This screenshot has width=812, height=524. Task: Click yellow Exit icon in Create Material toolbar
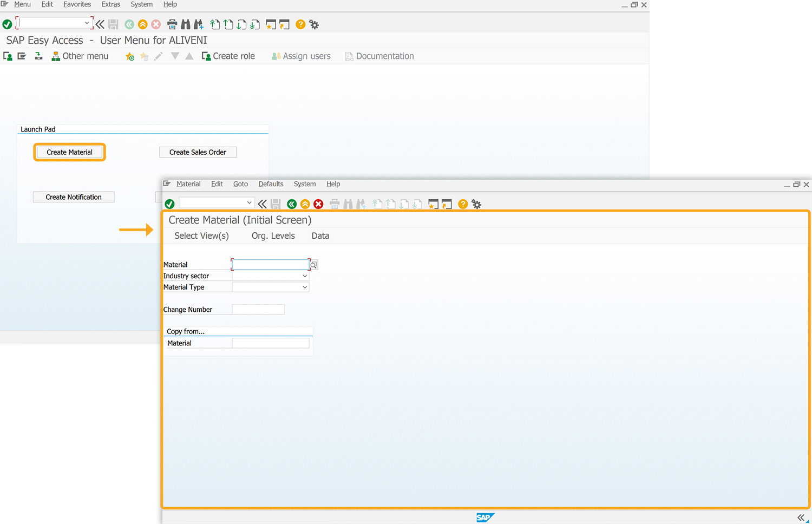(x=305, y=204)
